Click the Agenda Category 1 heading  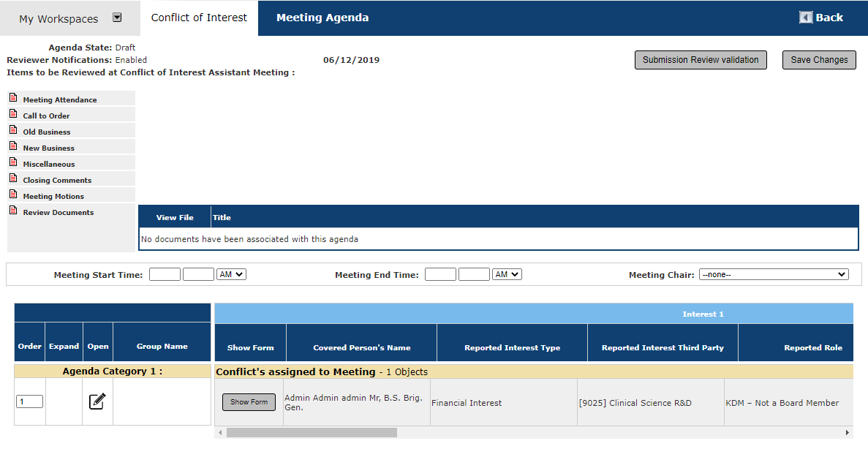point(113,371)
